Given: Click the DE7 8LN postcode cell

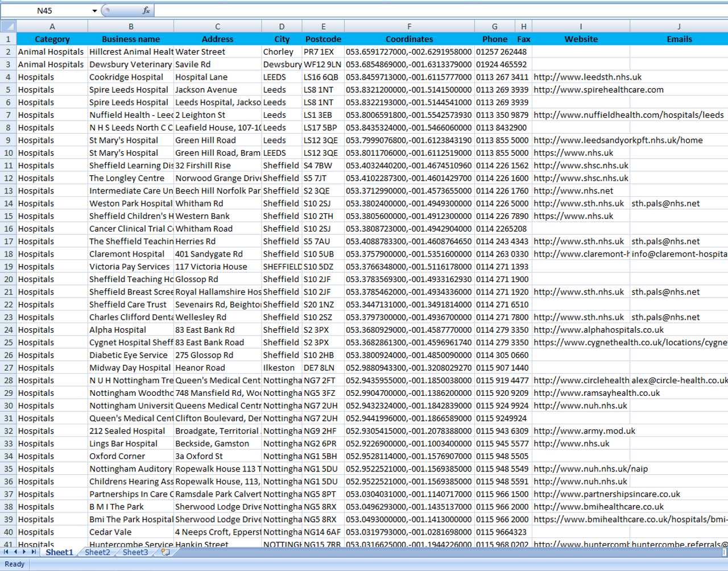Looking at the screenshot, I should [x=324, y=368].
